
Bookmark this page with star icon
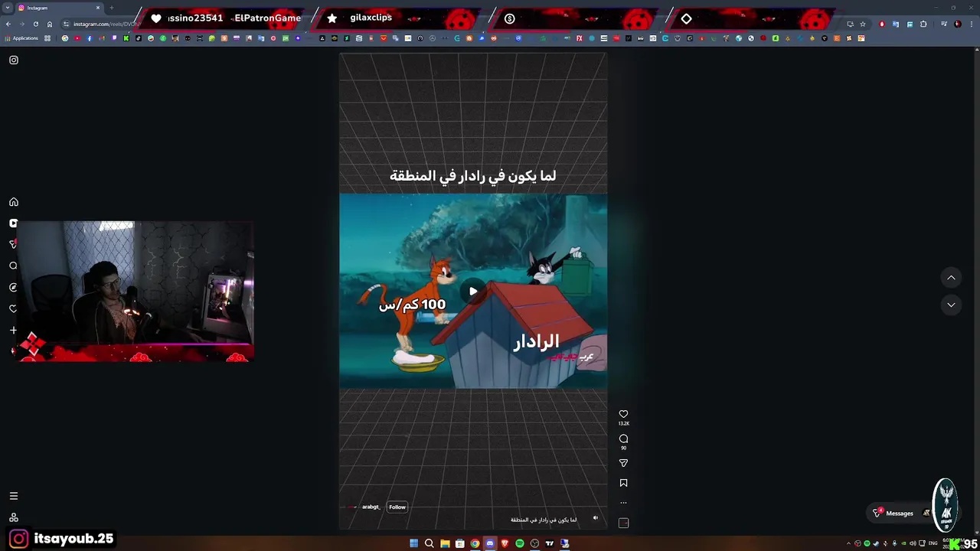863,24
